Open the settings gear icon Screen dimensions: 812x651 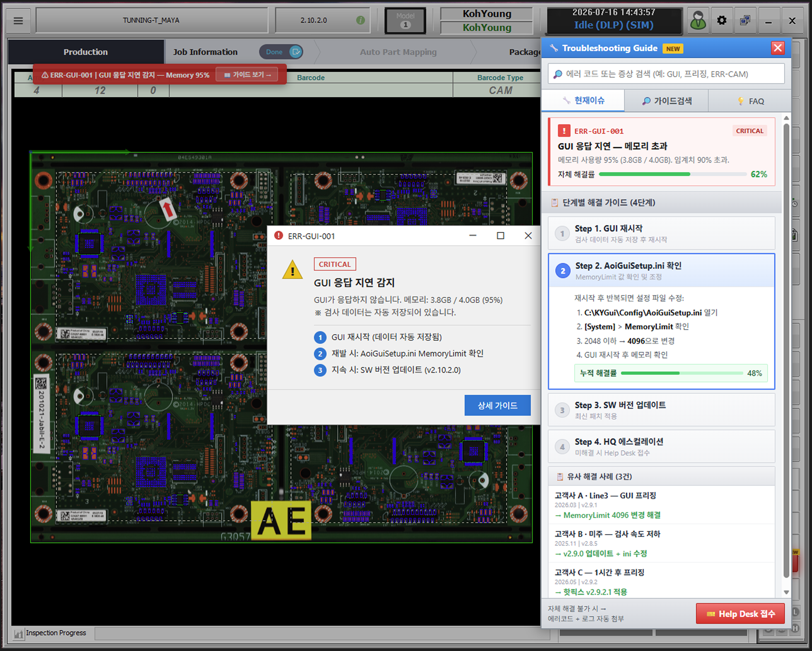pos(722,21)
